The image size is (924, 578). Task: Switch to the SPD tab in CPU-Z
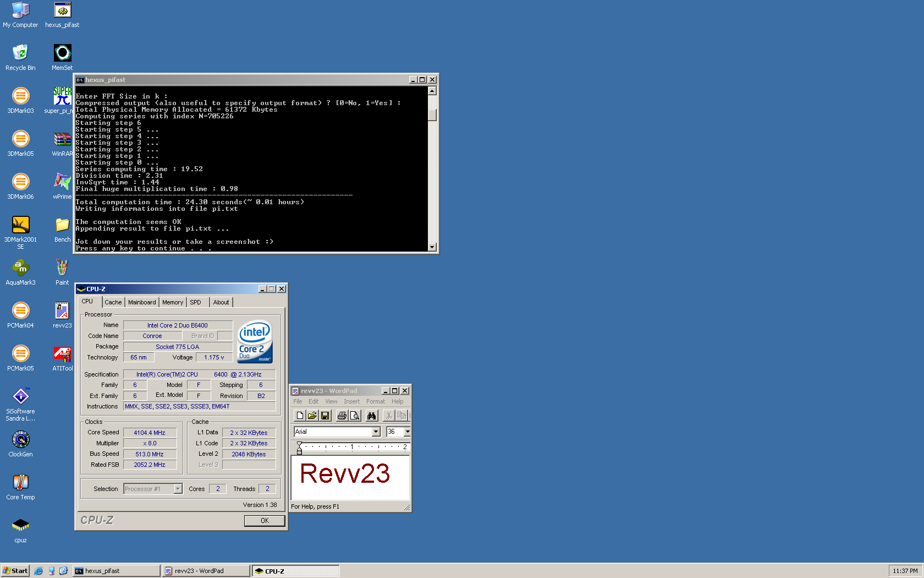[x=196, y=302]
